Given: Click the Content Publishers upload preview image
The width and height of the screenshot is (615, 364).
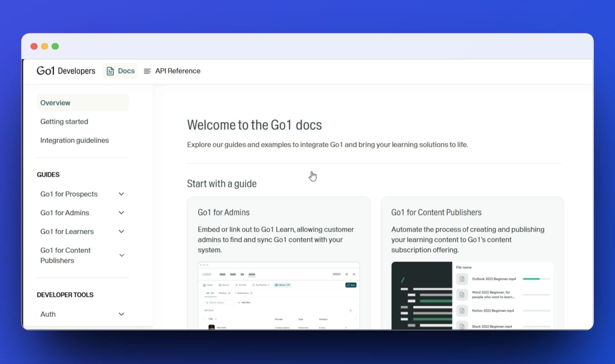Looking at the screenshot, I should point(472,296).
